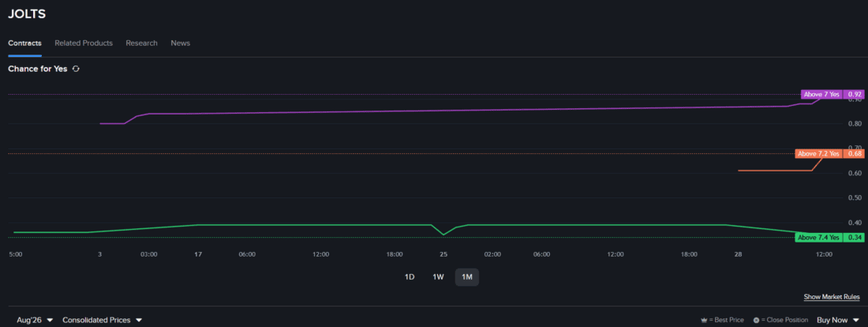The width and height of the screenshot is (868, 327).
Task: Switch to the Contracts tab
Action: (24, 43)
